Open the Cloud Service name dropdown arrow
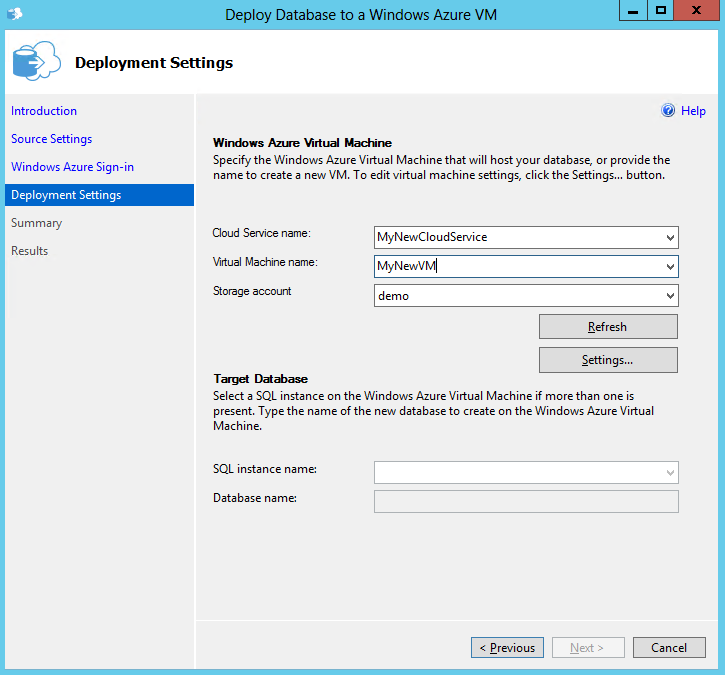 (669, 238)
